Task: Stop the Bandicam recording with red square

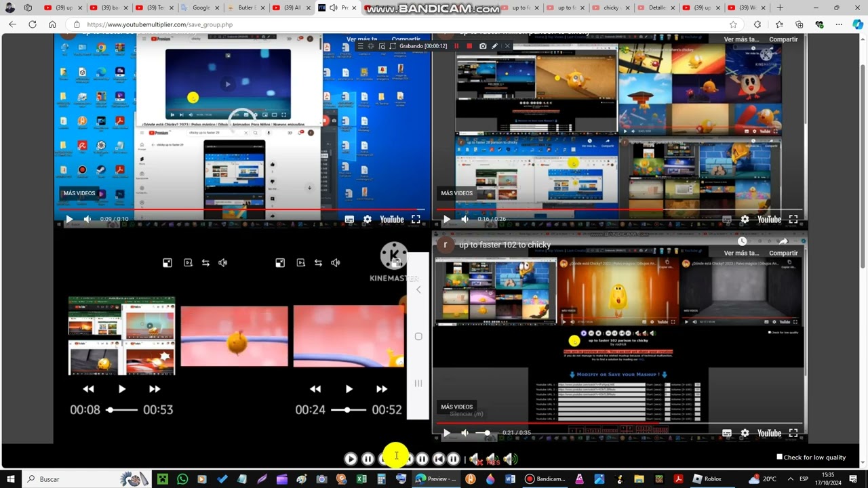Action: [469, 46]
